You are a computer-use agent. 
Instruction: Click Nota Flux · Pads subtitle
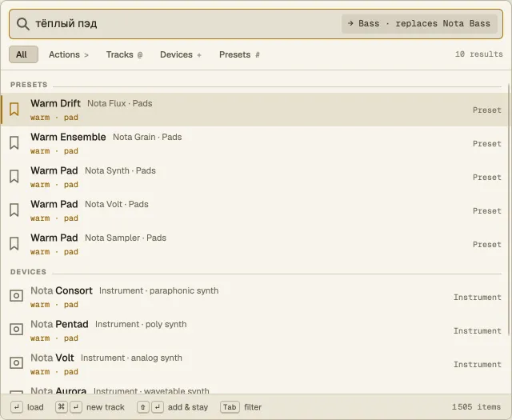click(120, 103)
